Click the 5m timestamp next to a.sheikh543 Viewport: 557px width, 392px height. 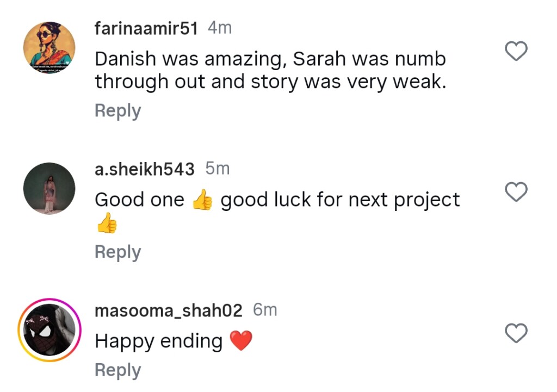click(218, 169)
